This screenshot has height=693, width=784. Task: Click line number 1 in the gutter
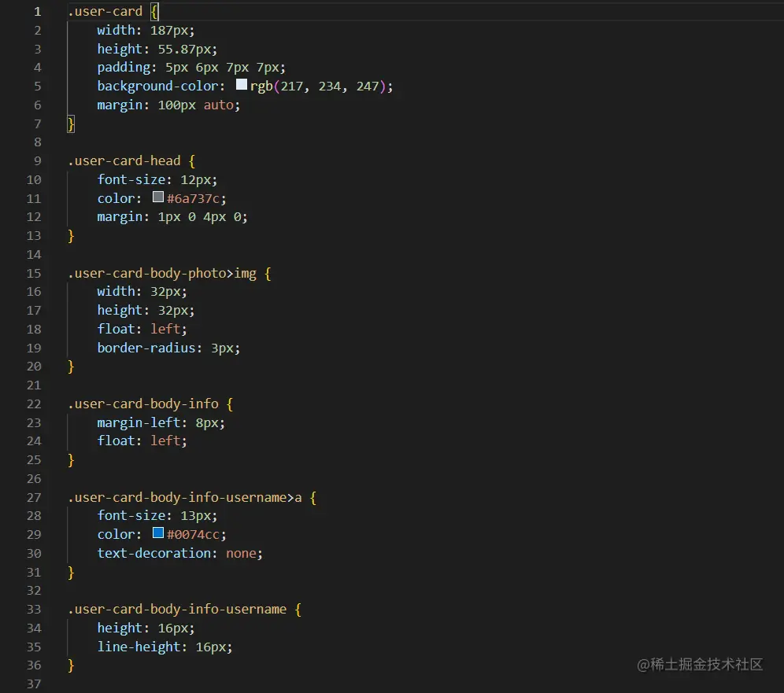pos(38,12)
